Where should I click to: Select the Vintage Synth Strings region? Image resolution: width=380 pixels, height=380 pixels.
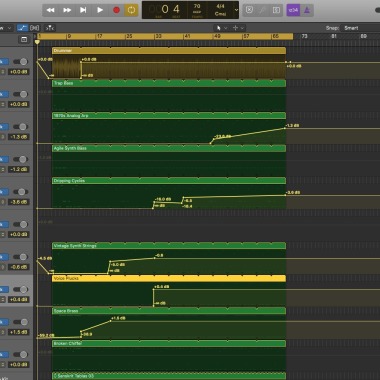tap(169, 246)
